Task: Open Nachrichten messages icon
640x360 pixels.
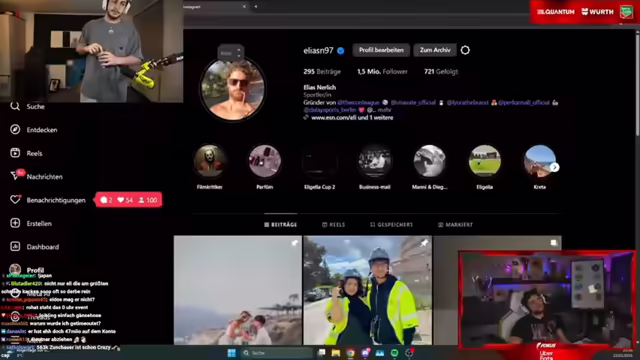Action: [x=15, y=176]
